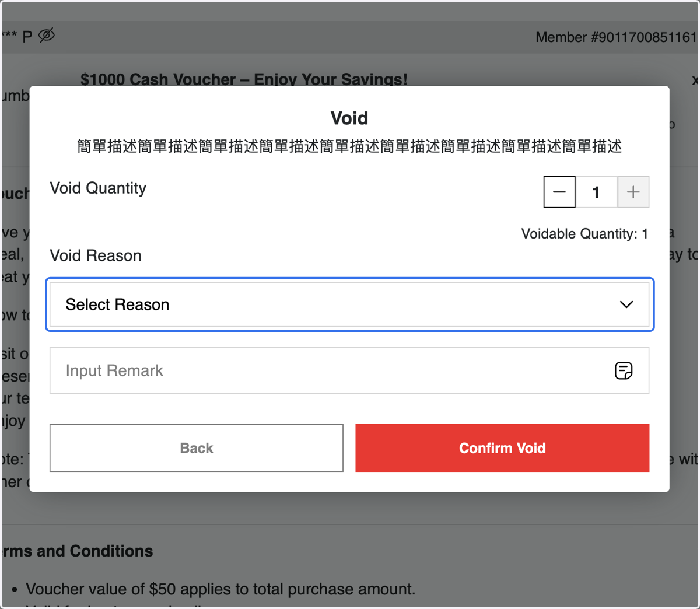This screenshot has height=609, width=700.
Task: Click the Void Reason label
Action: [x=96, y=256]
